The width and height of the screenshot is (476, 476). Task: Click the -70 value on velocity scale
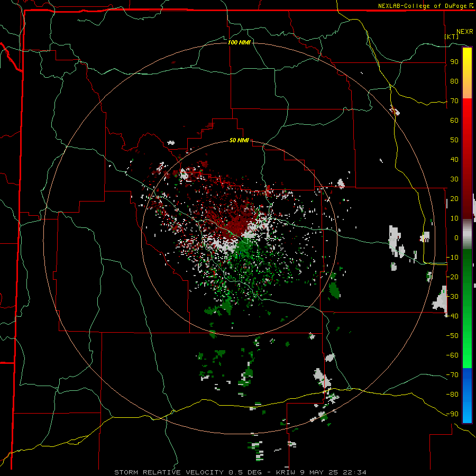[x=452, y=374]
